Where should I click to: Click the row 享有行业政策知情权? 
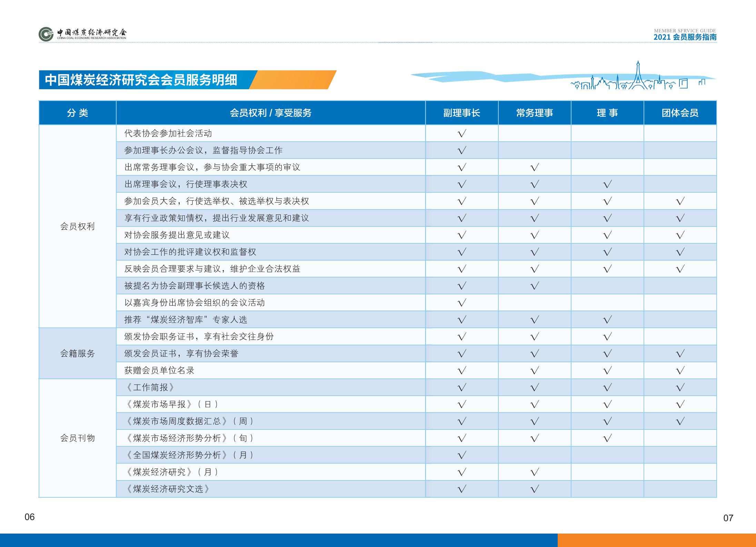(416, 218)
